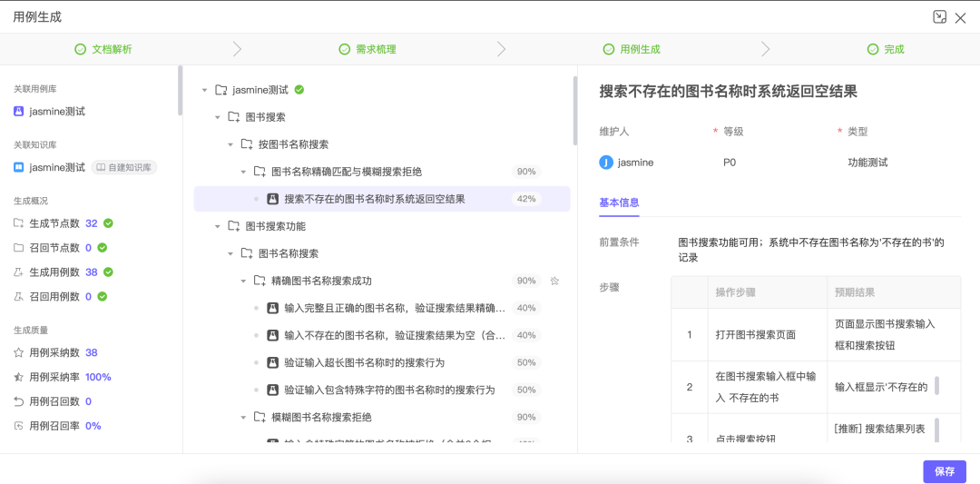Image resolution: width=980 pixels, height=484 pixels.
Task: Collapse the jasmine测试 root tree node
Action: pos(204,90)
